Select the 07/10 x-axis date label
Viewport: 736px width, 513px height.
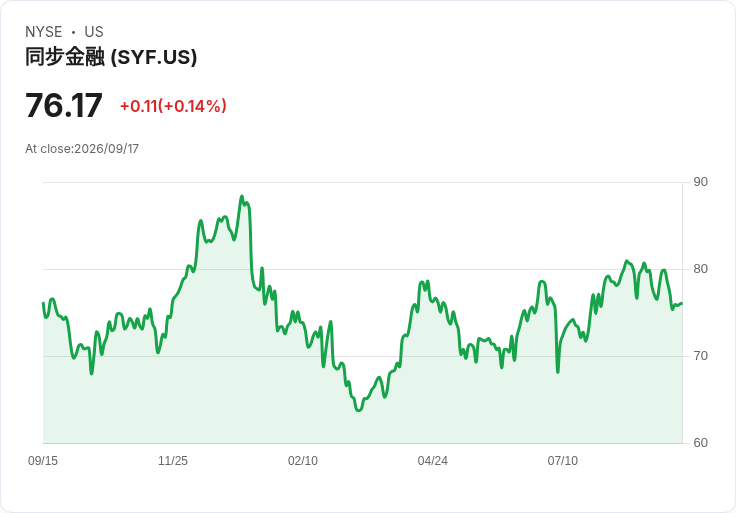pos(562,461)
